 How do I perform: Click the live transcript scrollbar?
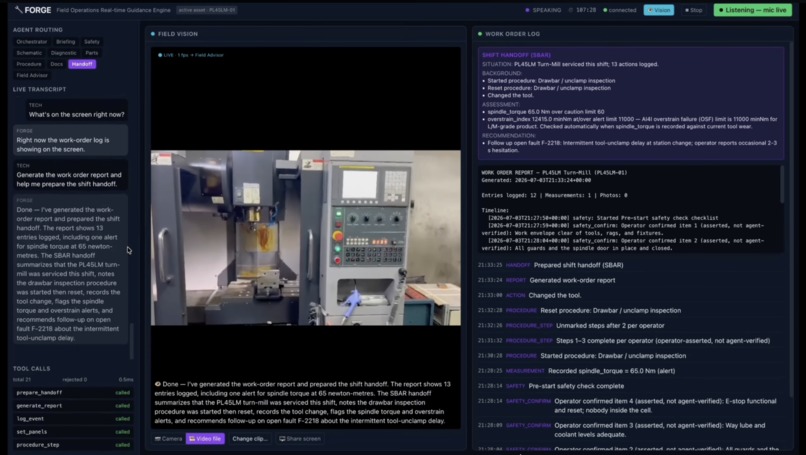pos(132,340)
